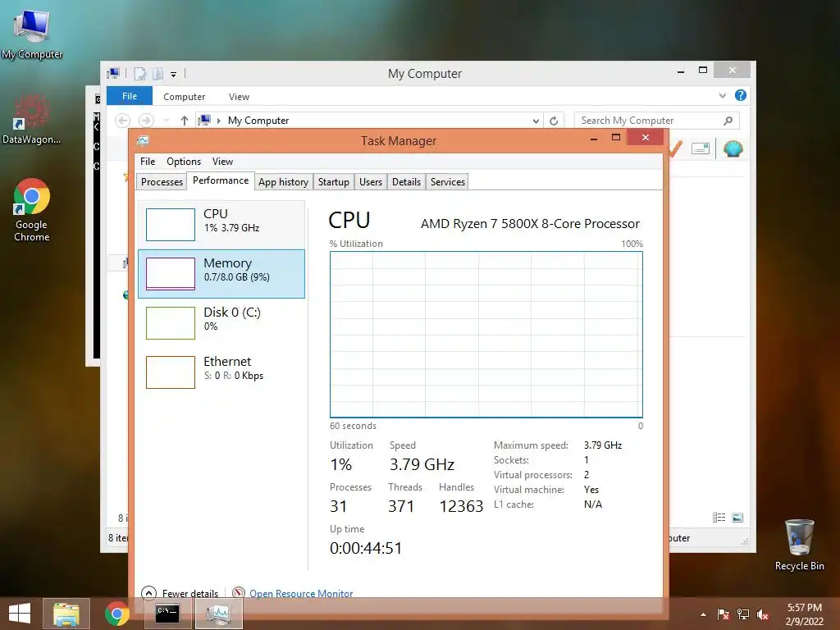Click the shell globe icon in ribbon
Viewport: 840px width, 630px height.
click(x=733, y=148)
